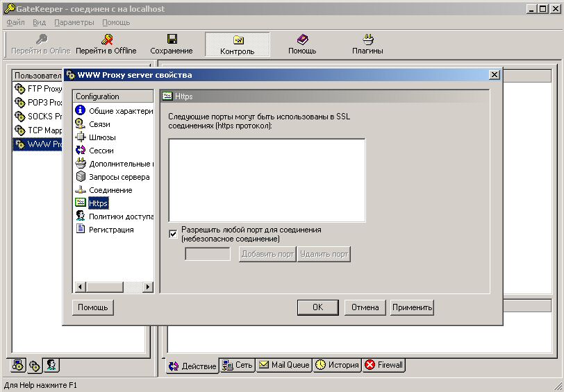Click the Применить button

tap(412, 307)
